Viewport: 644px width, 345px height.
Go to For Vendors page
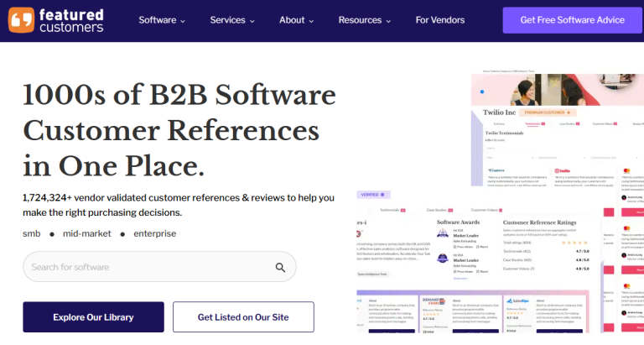(440, 20)
